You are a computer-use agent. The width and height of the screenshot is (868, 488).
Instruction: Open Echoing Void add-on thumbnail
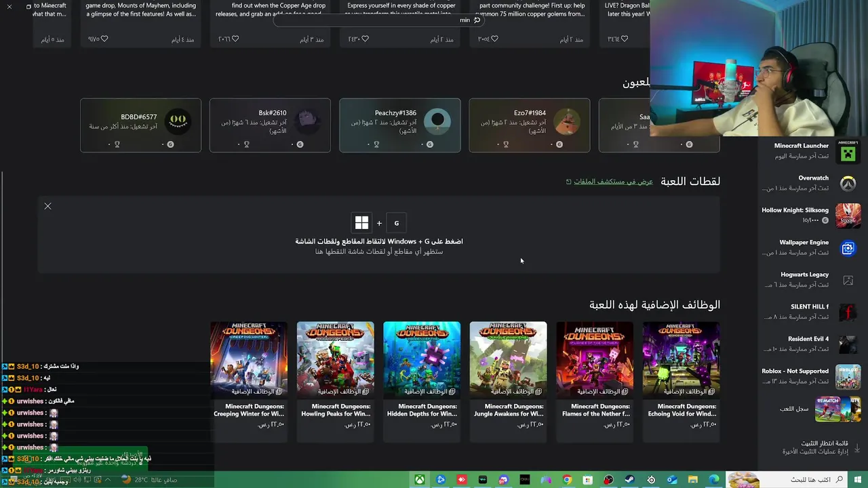tap(681, 359)
